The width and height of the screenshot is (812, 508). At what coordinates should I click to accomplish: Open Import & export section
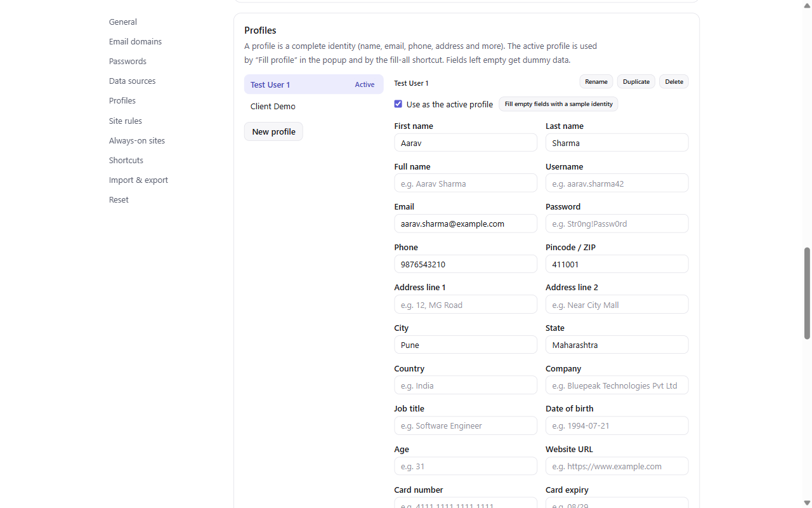pyautogui.click(x=138, y=180)
